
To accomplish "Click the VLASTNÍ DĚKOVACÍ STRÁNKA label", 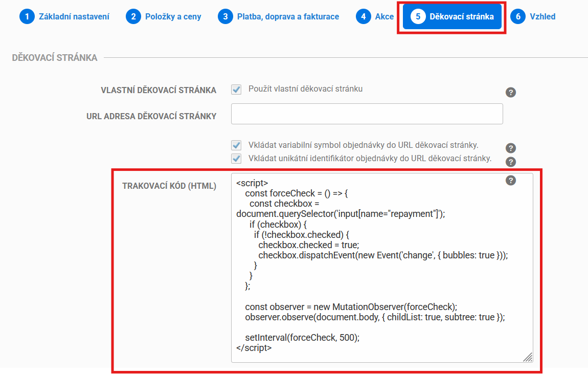I will click(159, 91).
